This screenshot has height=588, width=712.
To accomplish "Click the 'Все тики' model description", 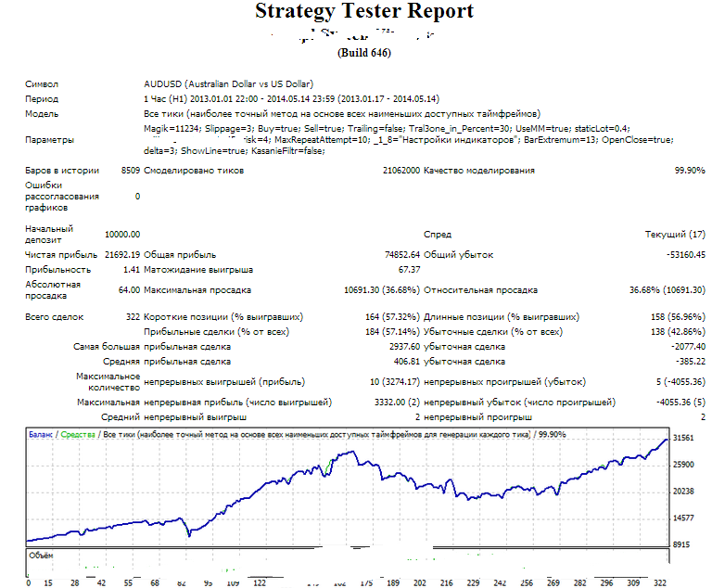I will tap(342, 113).
